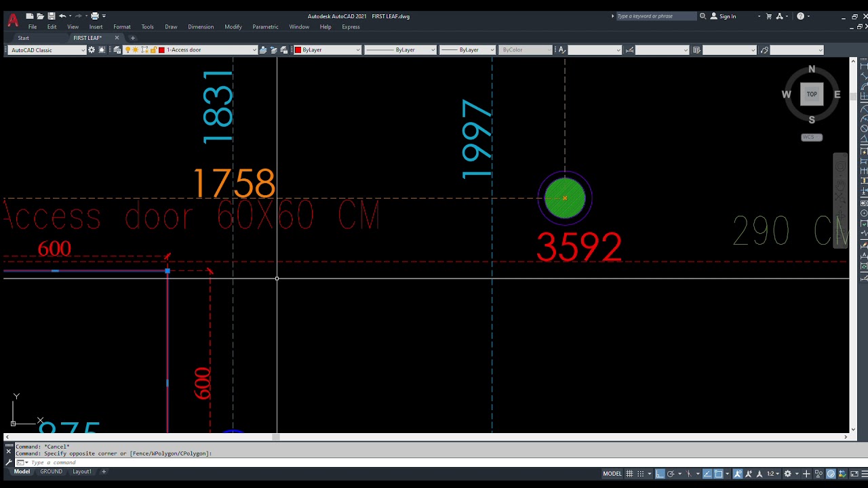868x488 pixels.
Task: Open the AutoCAD application menu logo
Action: click(x=13, y=20)
